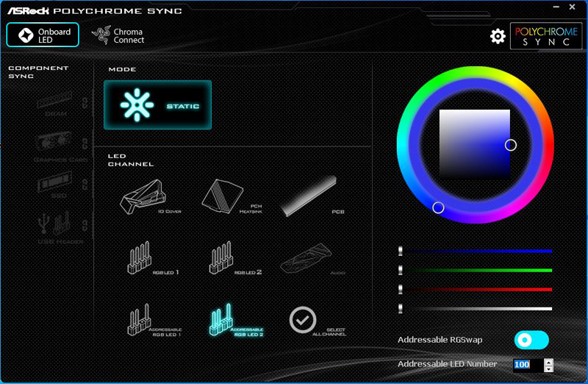Click the DRAM component sync icon
Viewport: 588px width, 384px height.
tap(54, 102)
